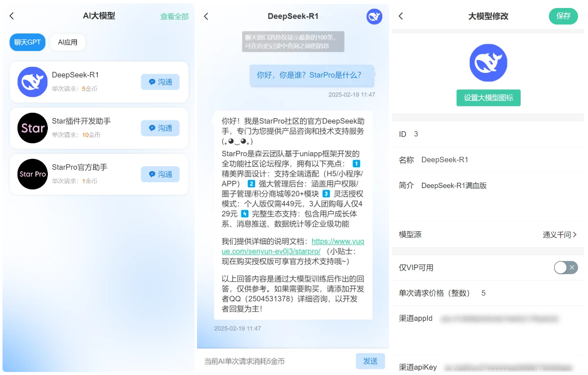Screen dimensions: 588x375
Task: Click the 单次请求：1金币 price text
Action: coord(74,181)
